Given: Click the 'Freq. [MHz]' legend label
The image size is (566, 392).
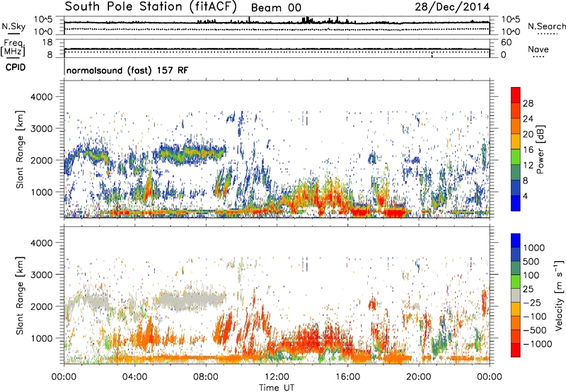Looking at the screenshot, I should 13,47.
